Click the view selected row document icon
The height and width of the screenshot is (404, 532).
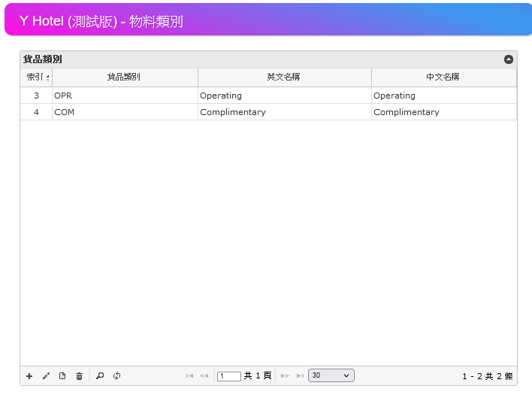tap(62, 376)
